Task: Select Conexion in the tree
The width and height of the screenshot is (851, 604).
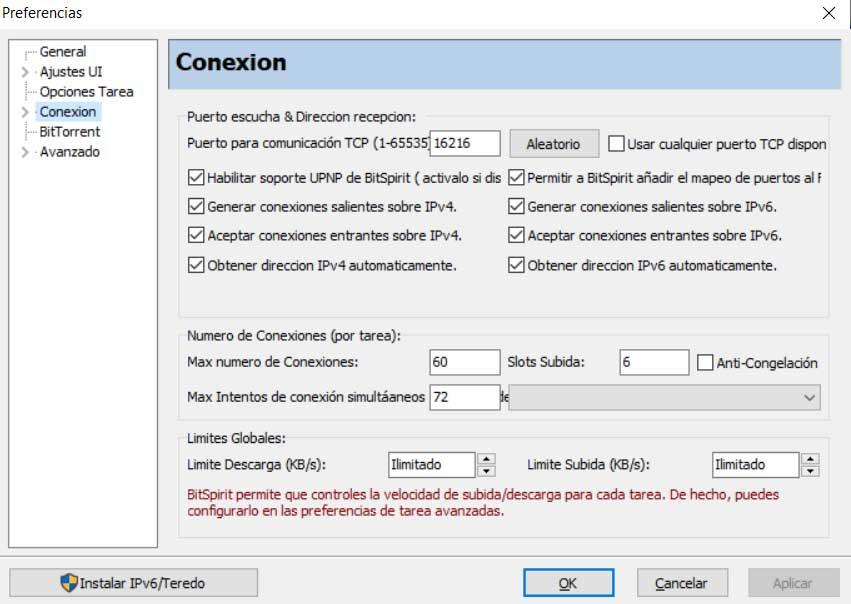Action: (68, 112)
